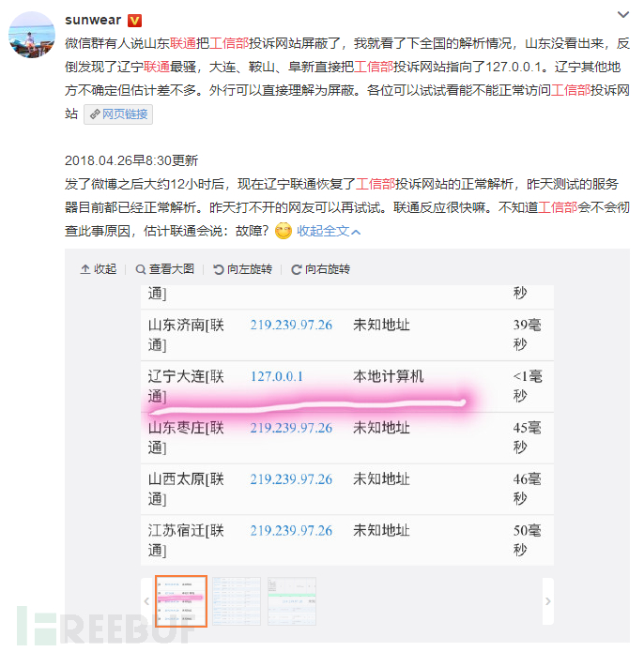Screen dimensions: 644x652
Task: Rotate image right with 向右旋转
Action: (x=321, y=269)
